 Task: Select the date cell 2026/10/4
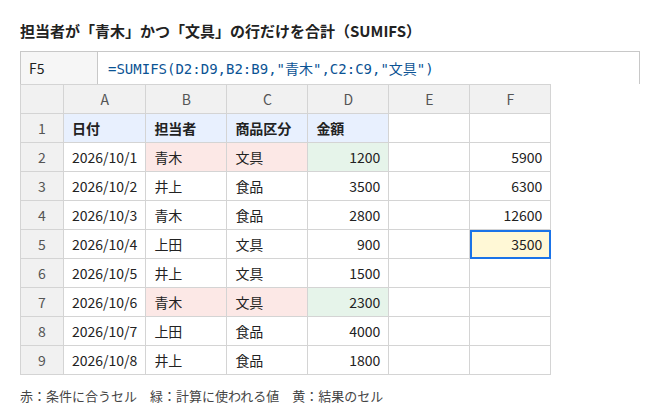(104, 245)
